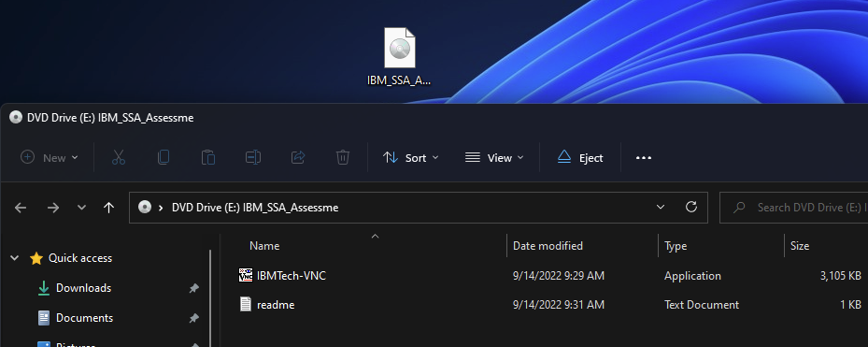Collapse the Quick access tree
Image resolution: width=868 pixels, height=347 pixels.
[15, 258]
